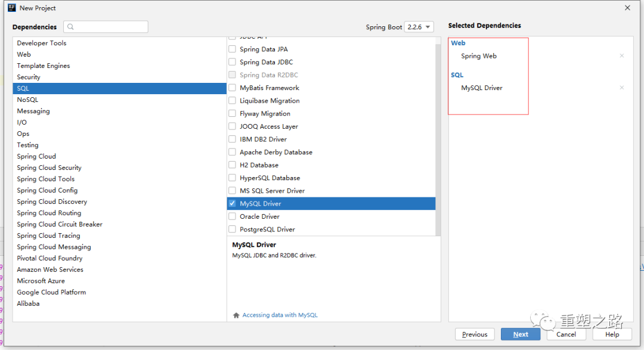This screenshot has height=350, width=644.
Task: Remove MySQL Driver from selected dependencies
Action: (621, 88)
